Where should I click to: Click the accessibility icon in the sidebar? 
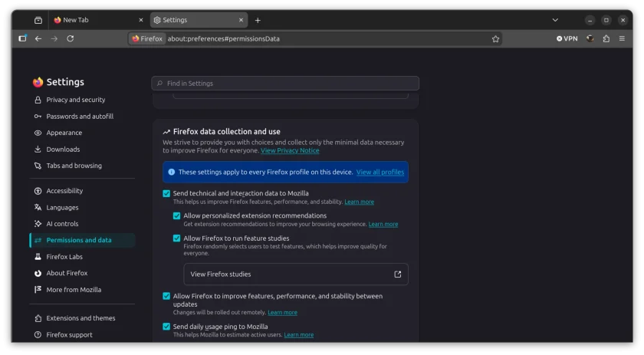pyautogui.click(x=38, y=191)
